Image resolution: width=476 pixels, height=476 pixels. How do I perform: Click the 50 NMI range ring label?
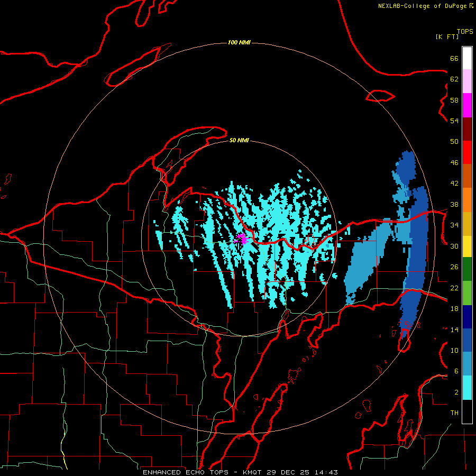pos(239,140)
